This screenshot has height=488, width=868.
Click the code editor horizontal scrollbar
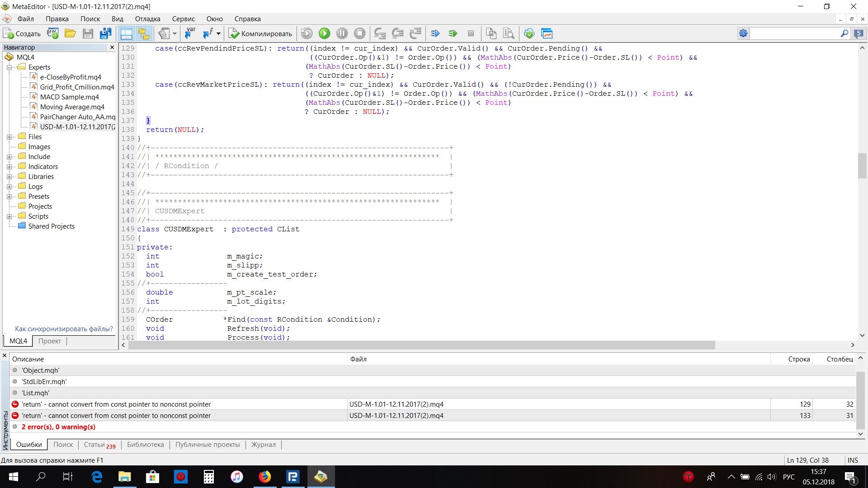(421, 345)
